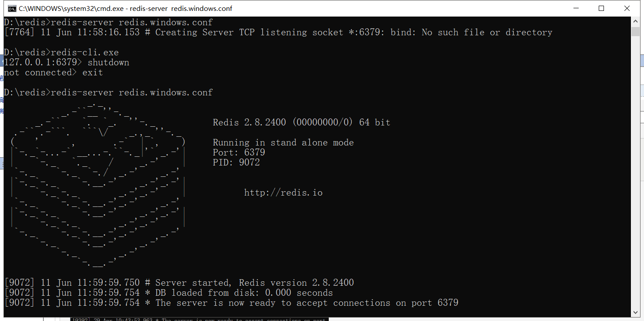Click the "Server started, Redis version 2.8.2400" line

coord(179,283)
